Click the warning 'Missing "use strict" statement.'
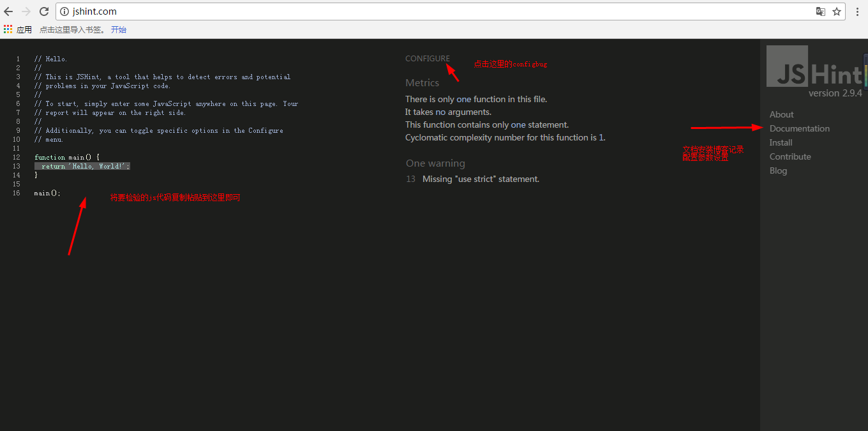The height and width of the screenshot is (431, 868). [x=481, y=179]
